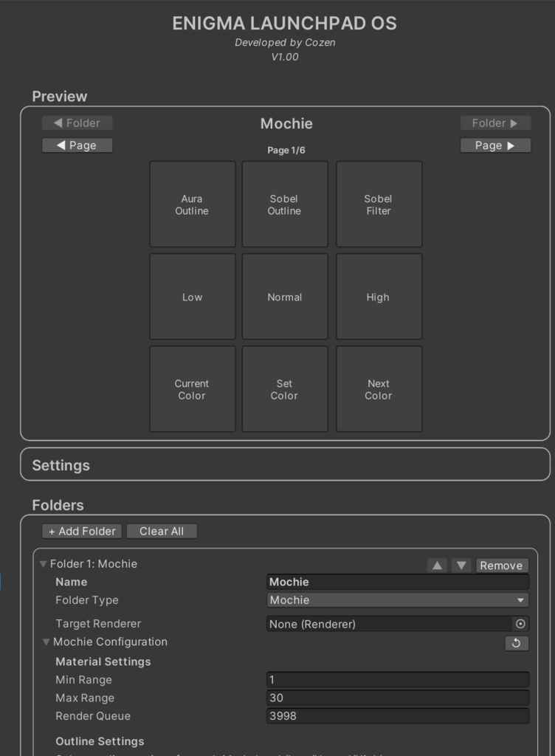Add a new folder
The image size is (555, 756).
(82, 532)
